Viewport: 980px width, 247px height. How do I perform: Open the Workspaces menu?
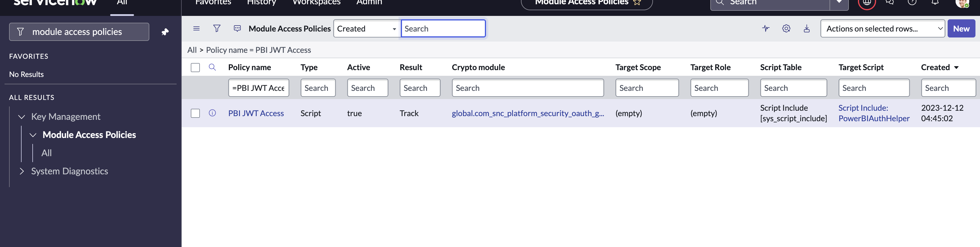pos(316,3)
